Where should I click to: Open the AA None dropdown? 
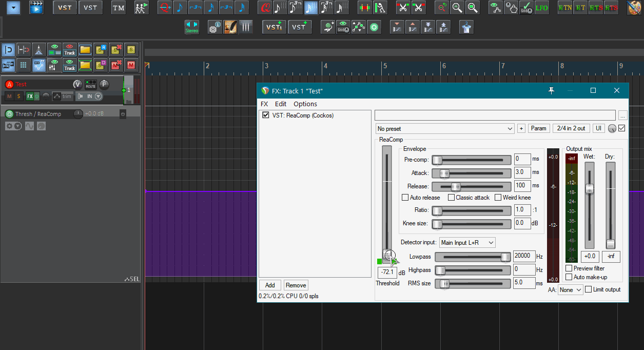coord(571,290)
